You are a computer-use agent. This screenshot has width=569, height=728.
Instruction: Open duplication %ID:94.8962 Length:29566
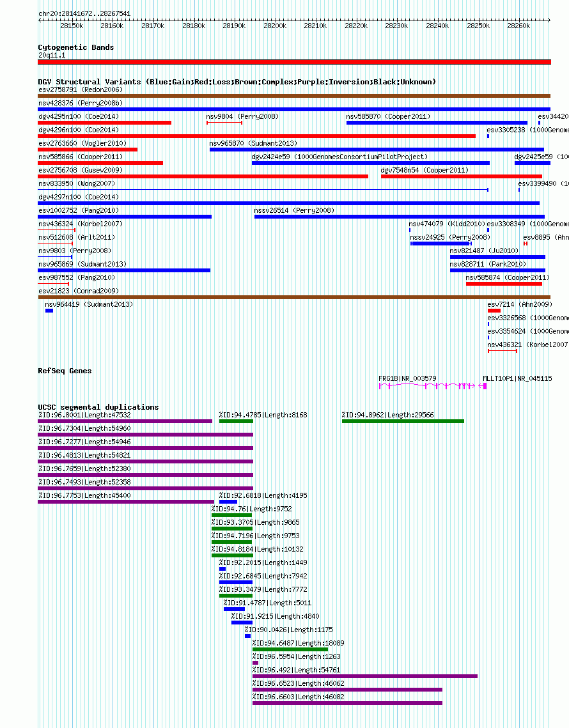coord(403,422)
